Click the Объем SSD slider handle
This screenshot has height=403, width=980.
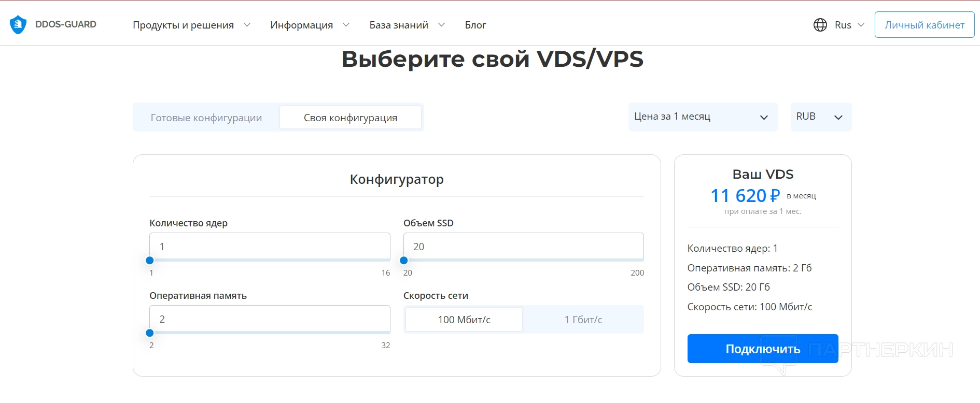404,261
